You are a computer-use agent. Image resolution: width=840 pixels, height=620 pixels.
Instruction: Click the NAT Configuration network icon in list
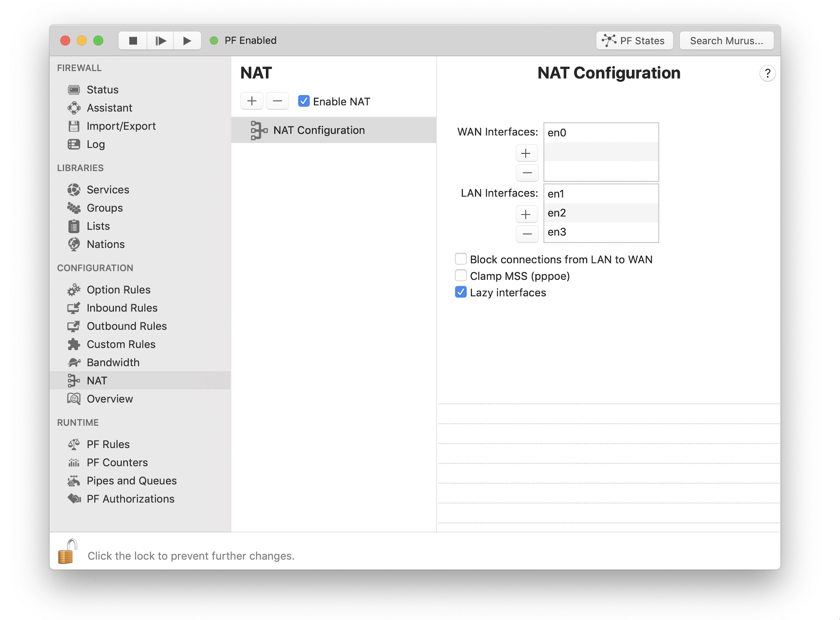click(x=259, y=130)
